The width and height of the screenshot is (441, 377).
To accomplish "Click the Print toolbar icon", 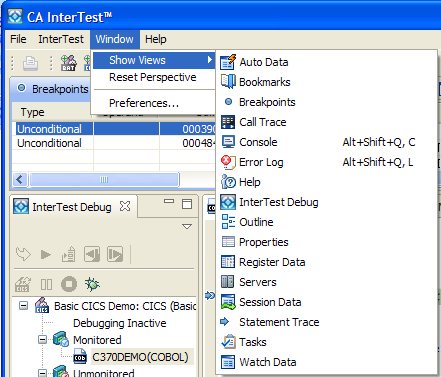I will [30, 63].
